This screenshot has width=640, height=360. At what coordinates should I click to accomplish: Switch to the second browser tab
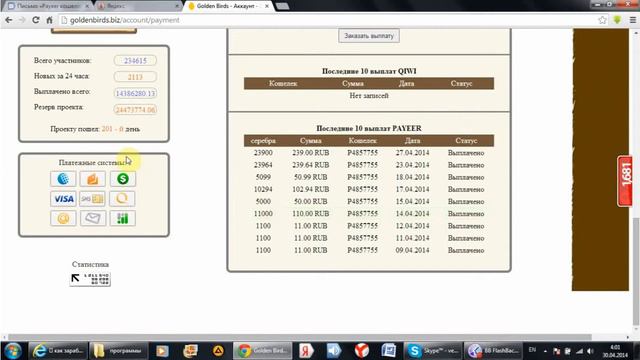138,6
